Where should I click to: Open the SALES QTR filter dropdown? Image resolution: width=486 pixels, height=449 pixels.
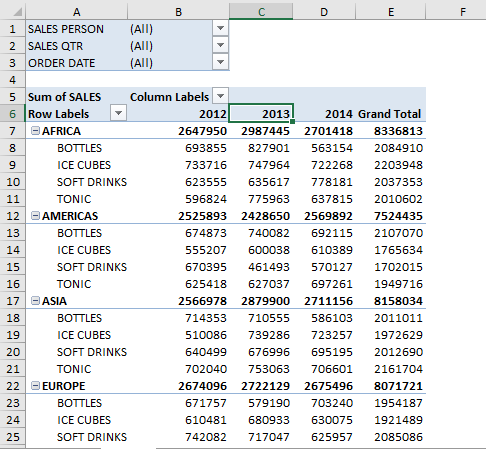[x=220, y=45]
